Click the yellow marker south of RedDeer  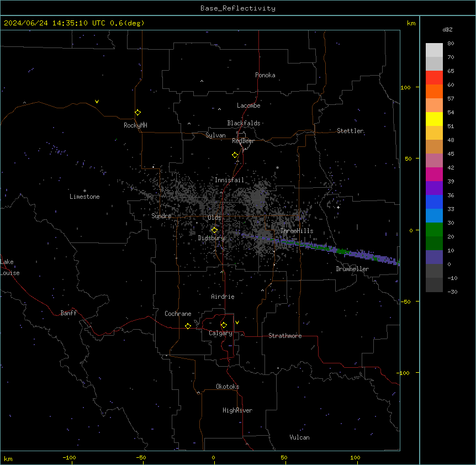[235, 155]
